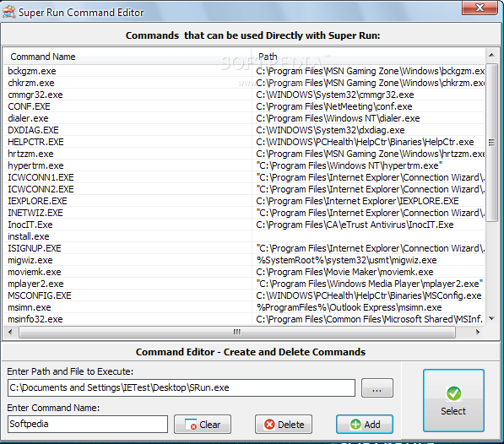The image size is (504, 444).
Task: Click the Add button
Action: click(x=365, y=425)
